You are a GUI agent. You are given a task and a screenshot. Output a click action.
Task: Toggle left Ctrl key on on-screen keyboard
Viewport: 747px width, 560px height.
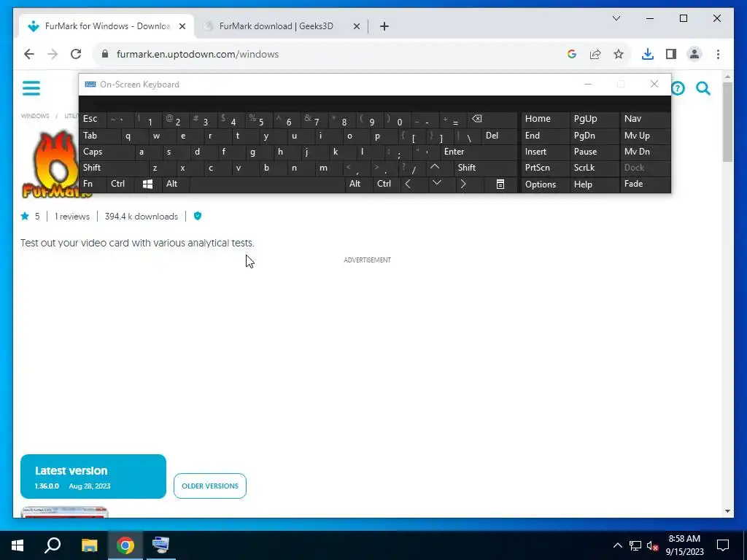point(121,184)
